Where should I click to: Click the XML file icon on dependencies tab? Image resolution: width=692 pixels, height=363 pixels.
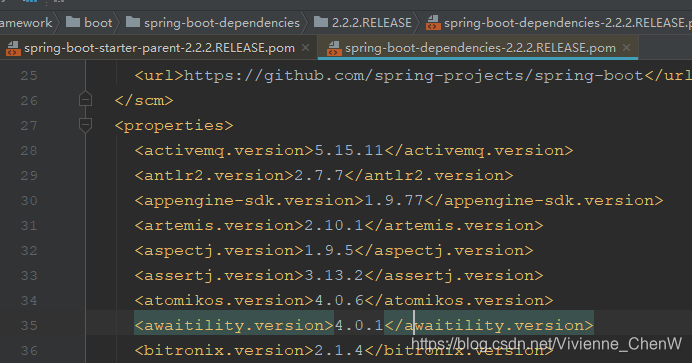334,48
